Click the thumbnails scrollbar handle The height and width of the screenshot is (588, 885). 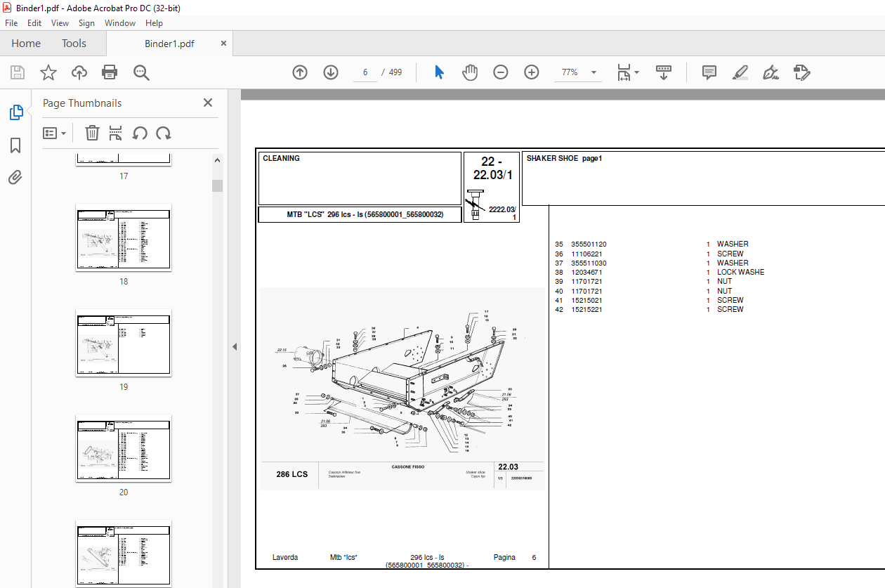click(218, 185)
